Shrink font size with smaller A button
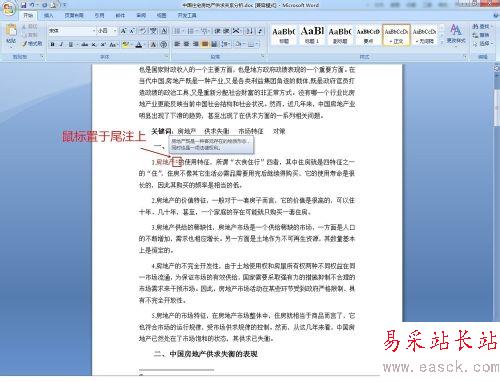 pyautogui.click(x=132, y=31)
